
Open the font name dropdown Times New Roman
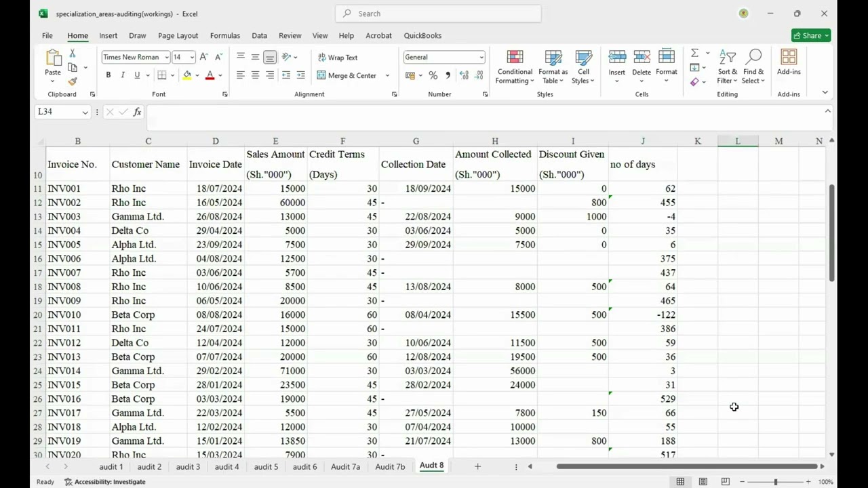(x=166, y=58)
